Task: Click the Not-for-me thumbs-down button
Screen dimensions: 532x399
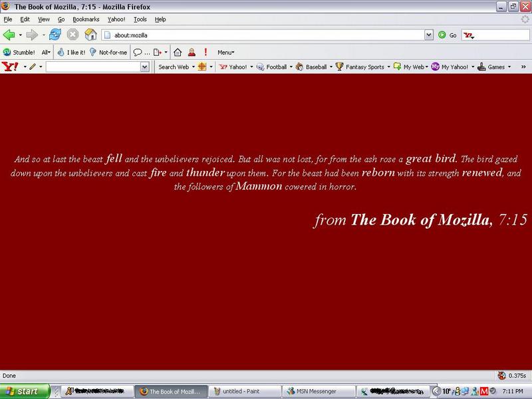Action: pos(108,52)
